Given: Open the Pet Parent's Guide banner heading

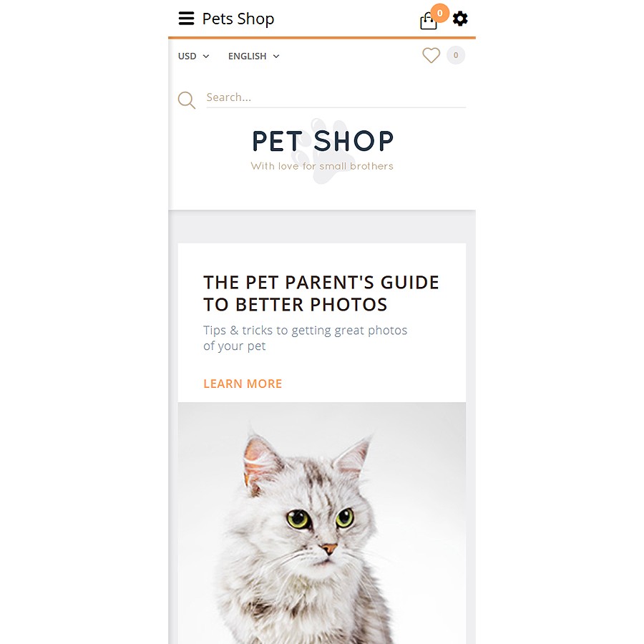Looking at the screenshot, I should coord(321,293).
